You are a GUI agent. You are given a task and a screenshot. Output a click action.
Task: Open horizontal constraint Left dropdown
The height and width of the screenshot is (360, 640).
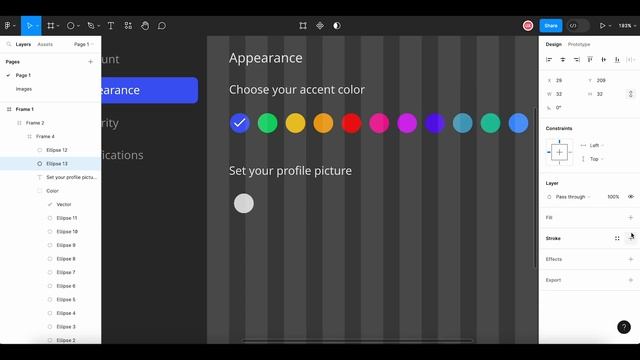tap(596, 145)
